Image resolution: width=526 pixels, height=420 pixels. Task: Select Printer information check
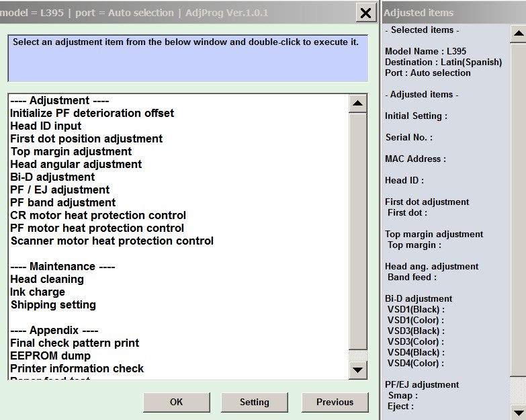(x=77, y=368)
